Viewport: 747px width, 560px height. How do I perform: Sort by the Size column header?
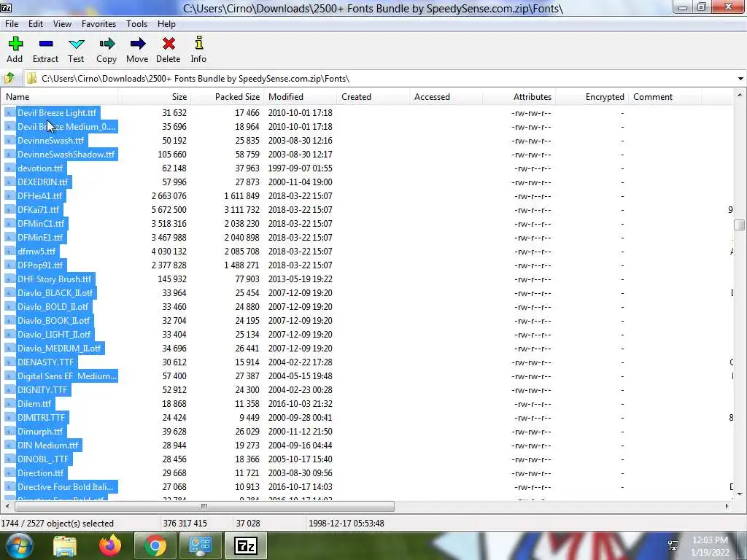coord(155,97)
